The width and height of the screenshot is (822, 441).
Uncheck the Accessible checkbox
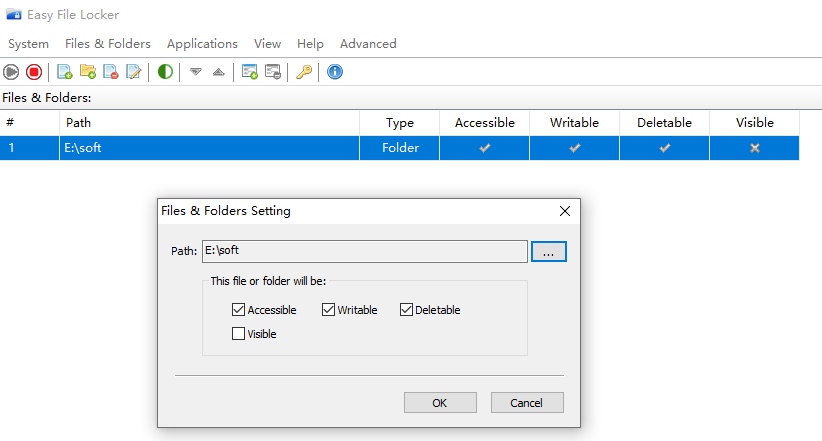pos(238,310)
